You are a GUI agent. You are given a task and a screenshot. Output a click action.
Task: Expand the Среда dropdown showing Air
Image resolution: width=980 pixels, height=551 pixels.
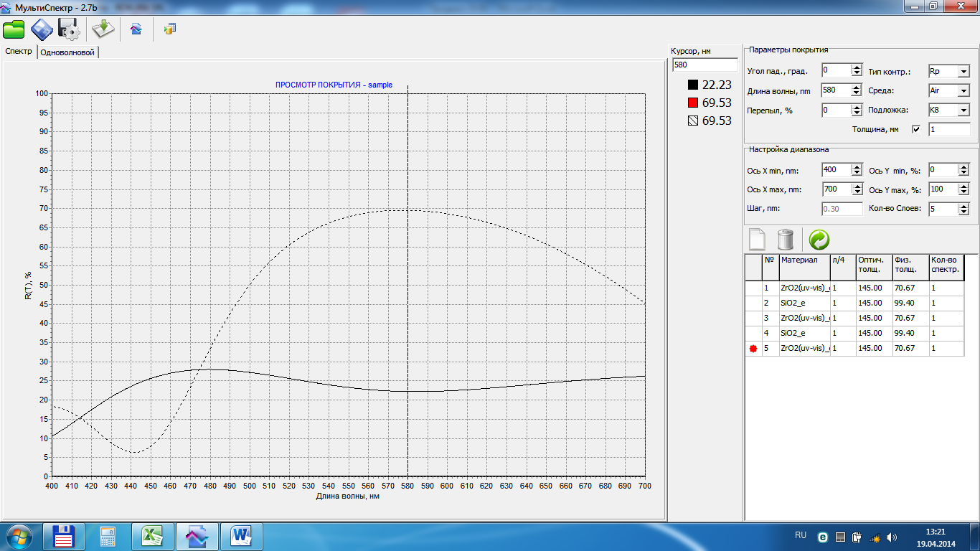tap(963, 91)
